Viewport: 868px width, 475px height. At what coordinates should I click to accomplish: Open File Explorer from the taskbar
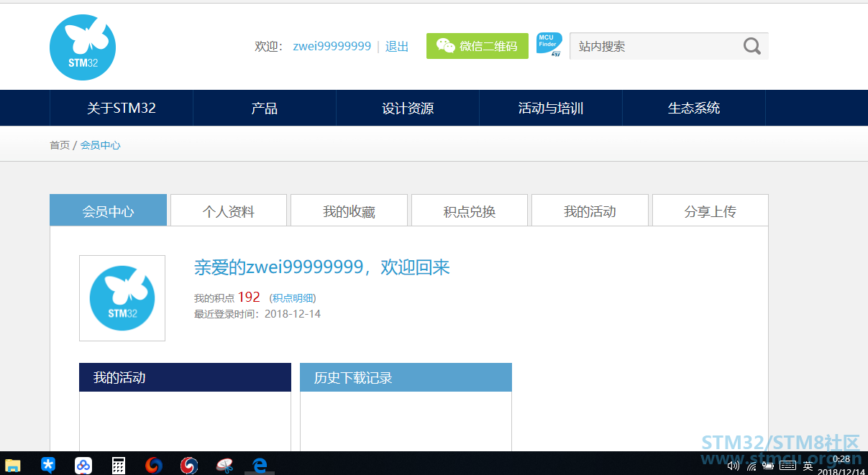[x=13, y=465]
